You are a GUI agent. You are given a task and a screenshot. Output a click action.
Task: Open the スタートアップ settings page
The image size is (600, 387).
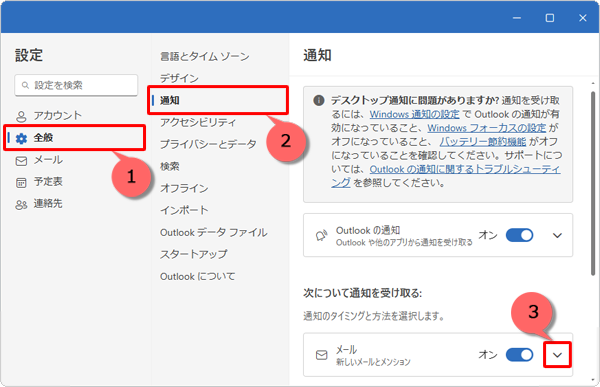point(194,254)
